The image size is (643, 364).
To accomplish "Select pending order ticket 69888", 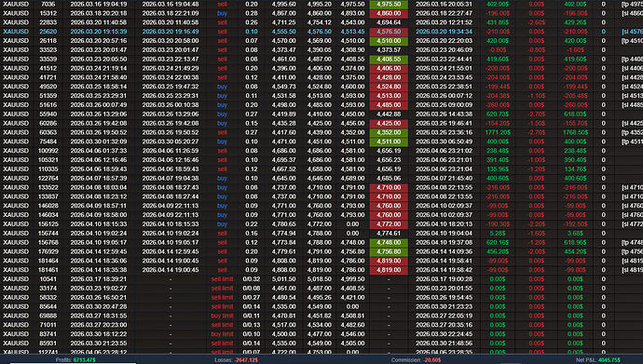I will [48, 316].
